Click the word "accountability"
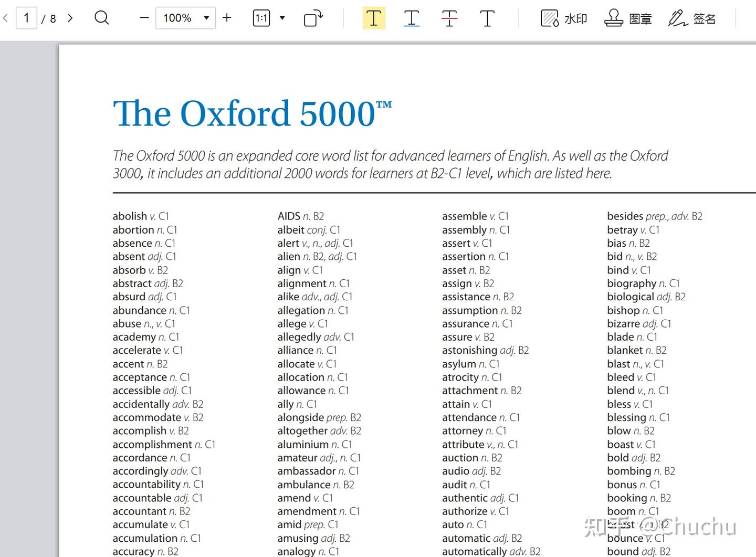This screenshot has height=557, width=756. pyautogui.click(x=146, y=485)
